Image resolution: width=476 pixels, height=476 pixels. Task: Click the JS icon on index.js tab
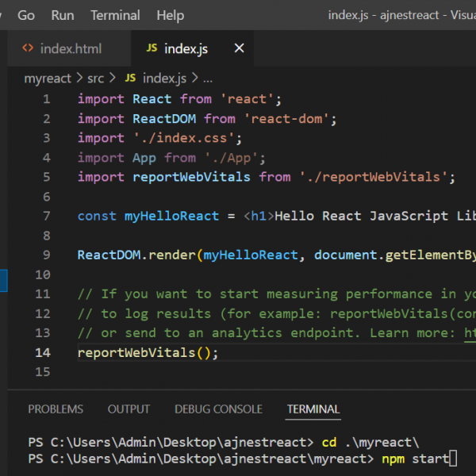point(152,48)
